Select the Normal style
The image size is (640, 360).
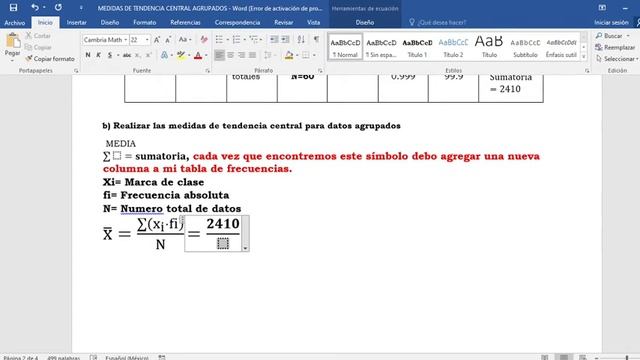point(345,47)
